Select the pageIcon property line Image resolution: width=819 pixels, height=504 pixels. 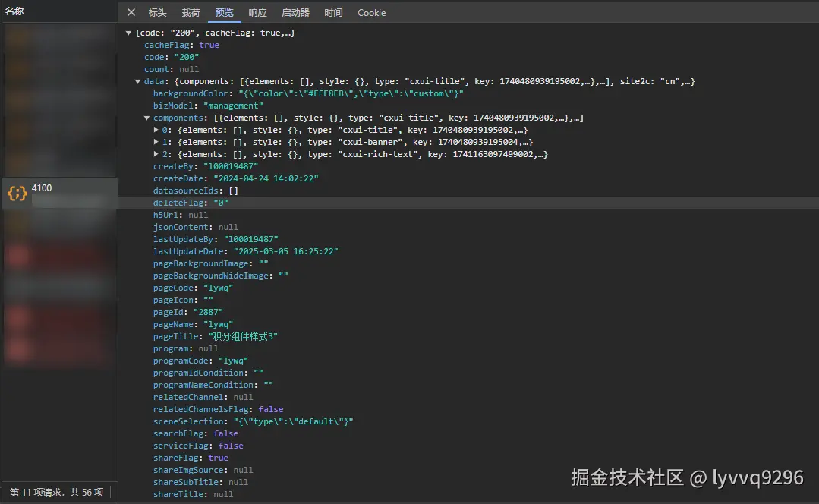click(183, 300)
